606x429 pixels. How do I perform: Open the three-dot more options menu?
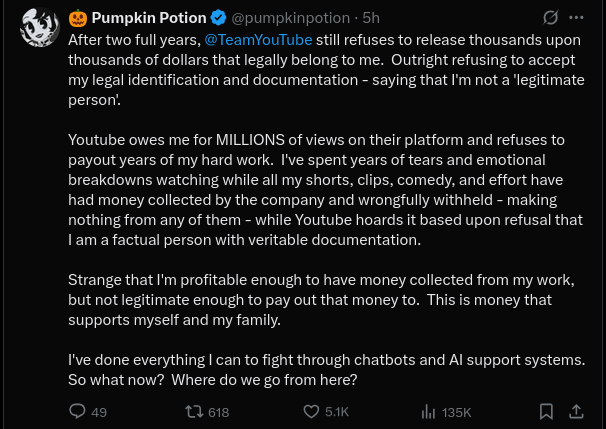coord(577,18)
